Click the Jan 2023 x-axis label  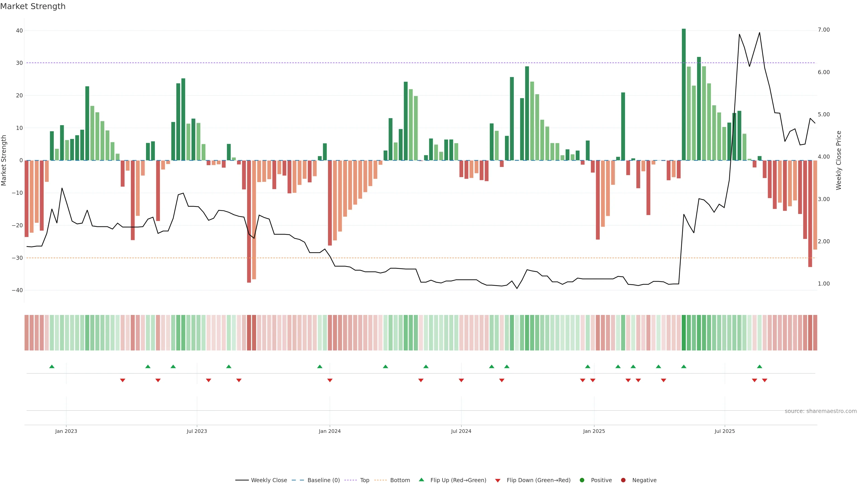pos(66,431)
